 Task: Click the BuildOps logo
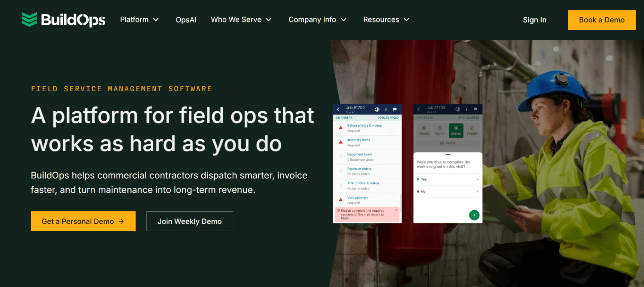pos(63,20)
